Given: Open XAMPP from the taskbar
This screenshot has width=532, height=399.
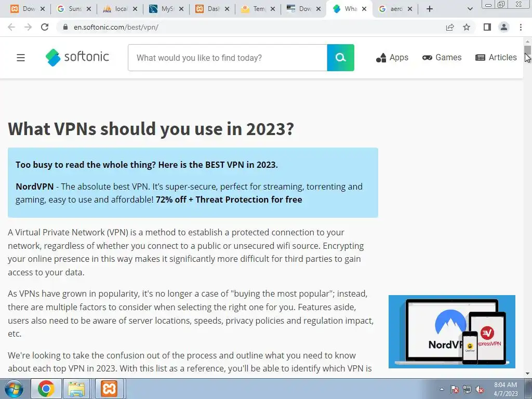Looking at the screenshot, I should click(109, 389).
